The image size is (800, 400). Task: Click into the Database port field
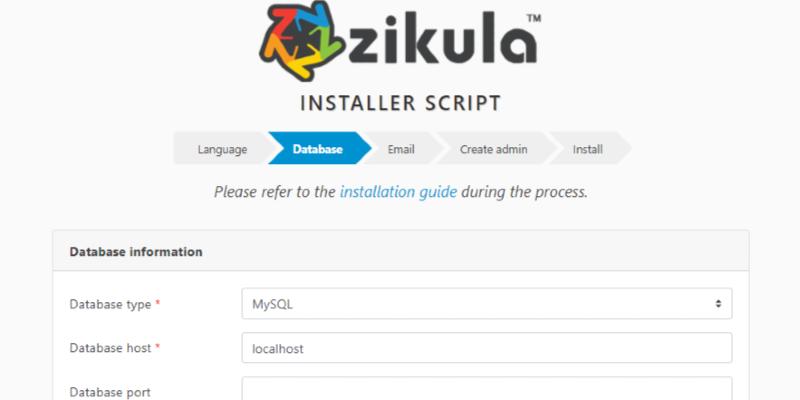coord(486,391)
